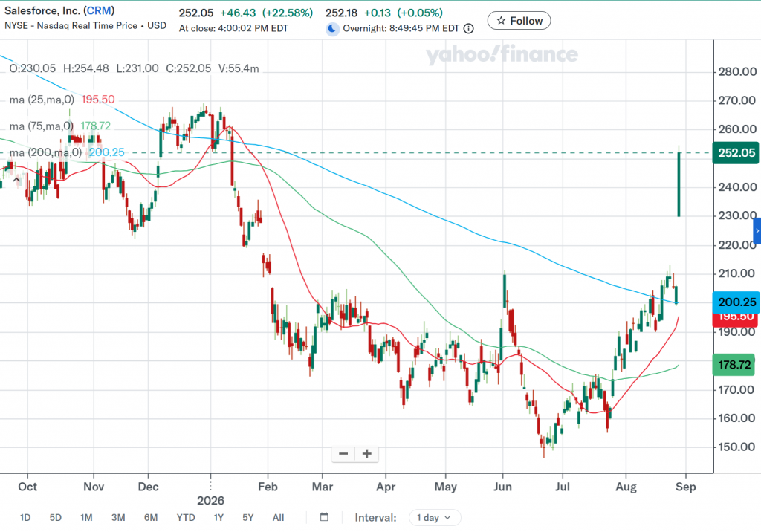Click the overnight moon icon
The height and width of the screenshot is (532, 761).
332,29
